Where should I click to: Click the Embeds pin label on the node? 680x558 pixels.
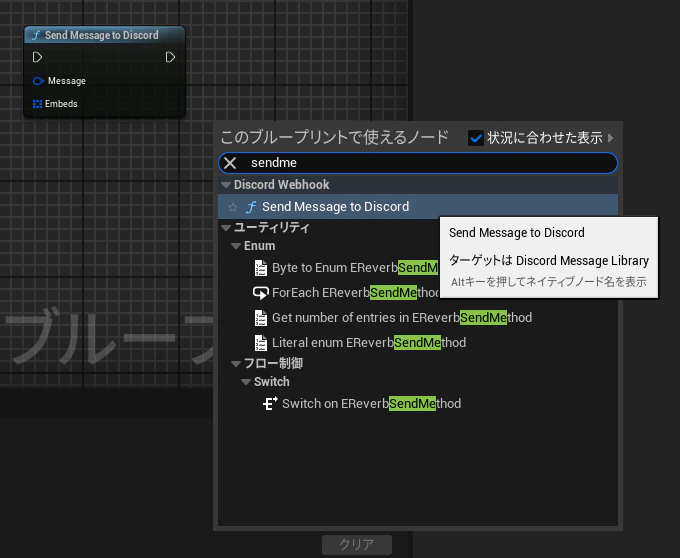click(x=61, y=104)
